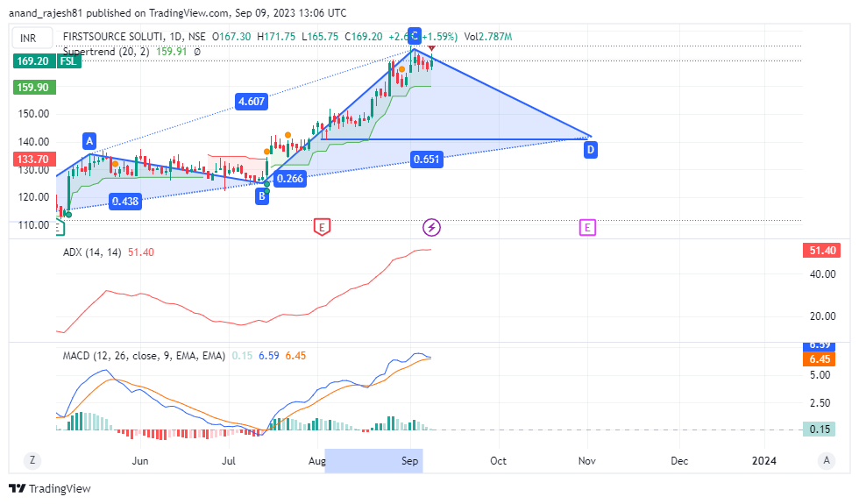Click the Nov label on time axis
The image size is (859, 504).
click(x=586, y=461)
